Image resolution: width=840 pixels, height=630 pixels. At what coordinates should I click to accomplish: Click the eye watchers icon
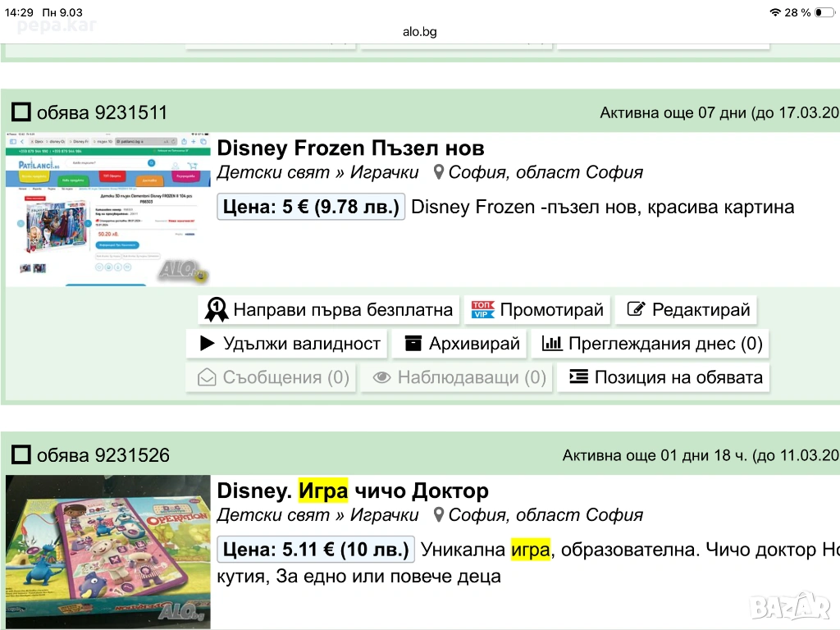pyautogui.click(x=381, y=377)
